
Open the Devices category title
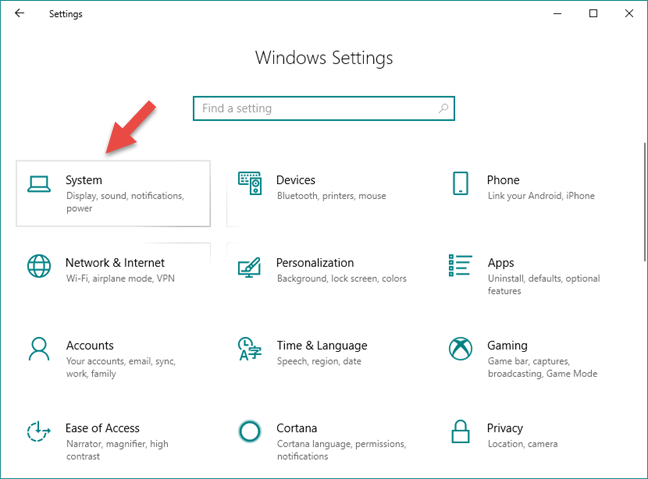tap(295, 180)
